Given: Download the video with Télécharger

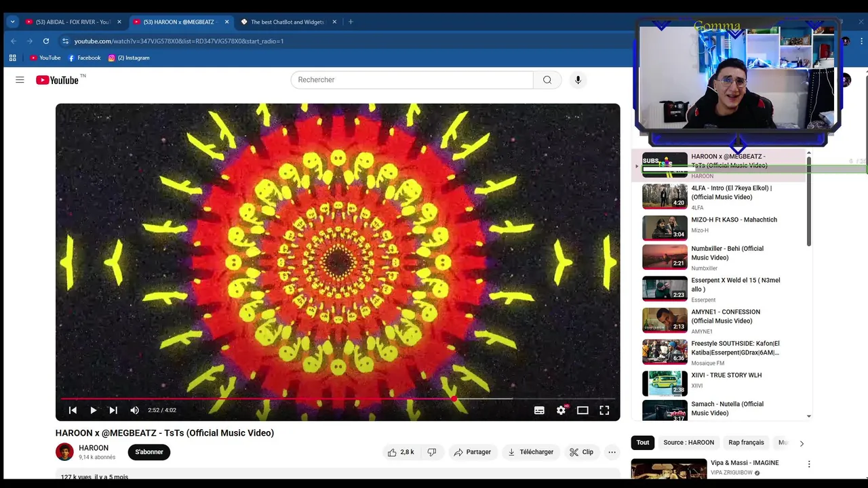Looking at the screenshot, I should (x=530, y=452).
